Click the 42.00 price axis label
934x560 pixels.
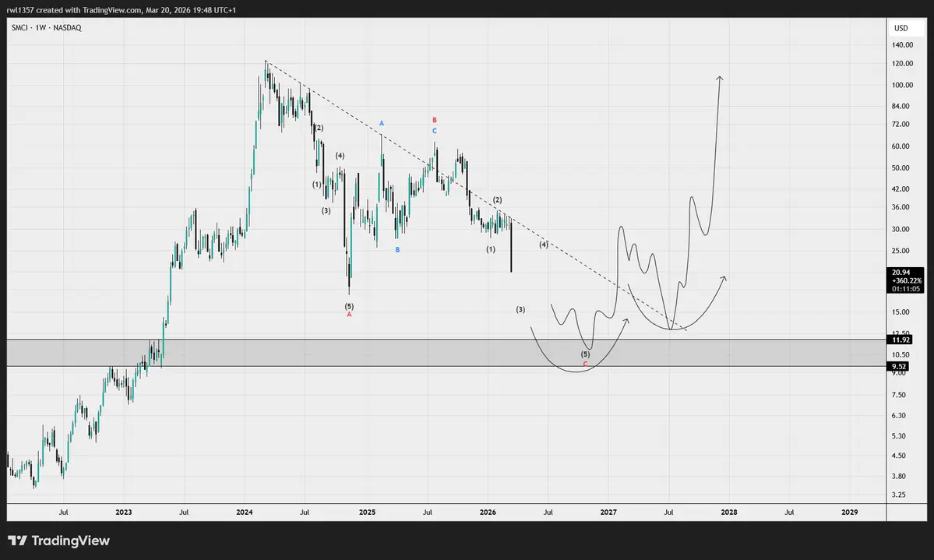[x=900, y=188]
